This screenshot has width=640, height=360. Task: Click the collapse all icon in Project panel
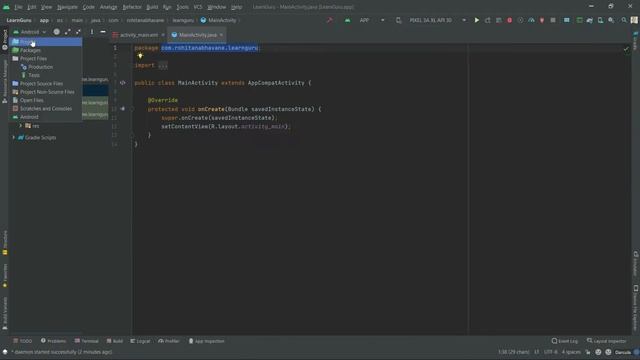click(x=78, y=32)
